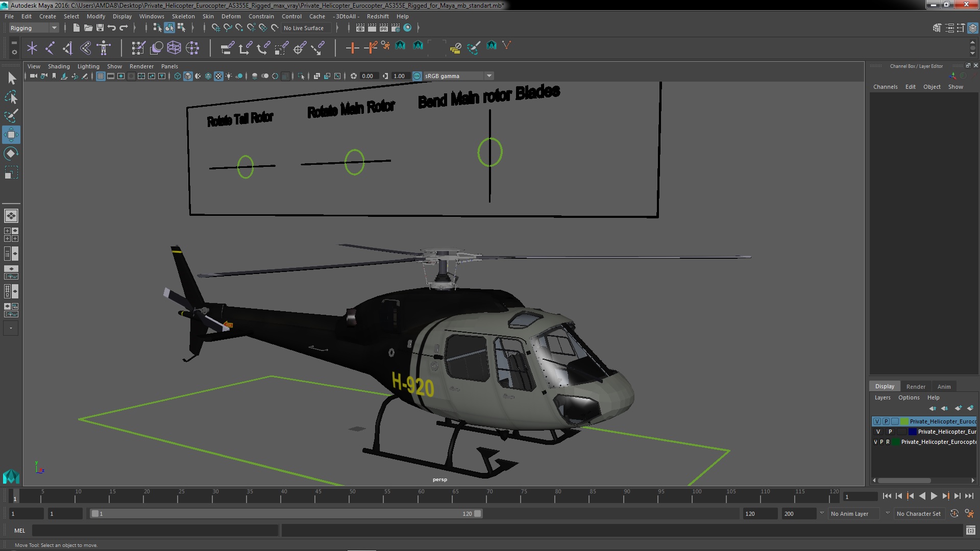Switch to the Anim layer tab
The width and height of the screenshot is (980, 551).
944,387
